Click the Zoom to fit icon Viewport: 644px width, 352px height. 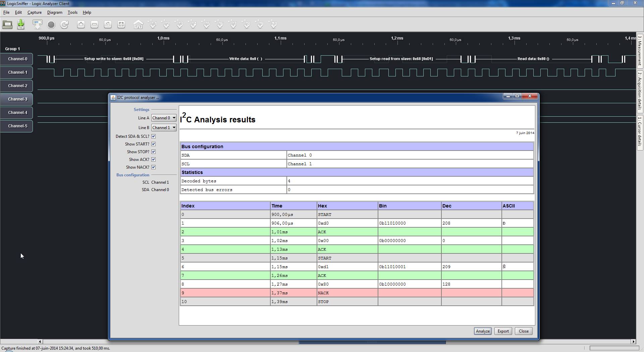click(121, 24)
